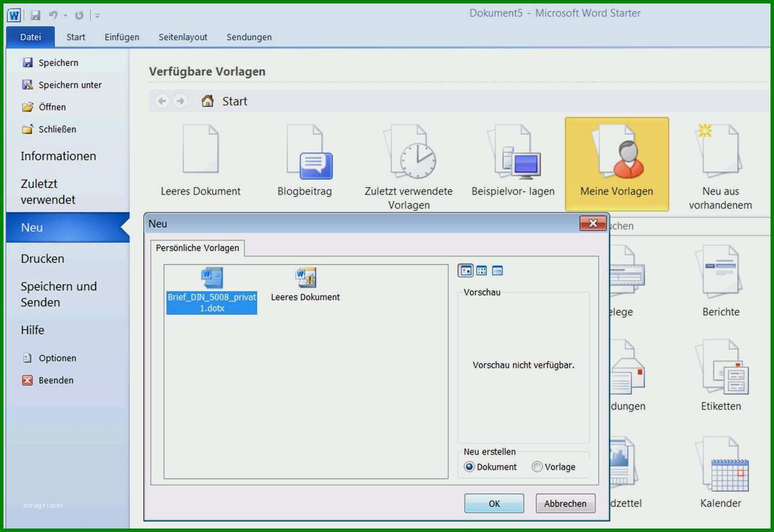Switch to details view in dialog
Image resolution: width=774 pixels, height=532 pixels.
tap(497, 270)
